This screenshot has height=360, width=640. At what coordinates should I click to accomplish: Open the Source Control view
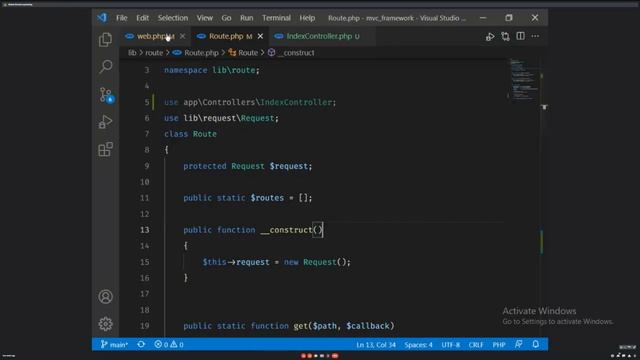point(106,95)
